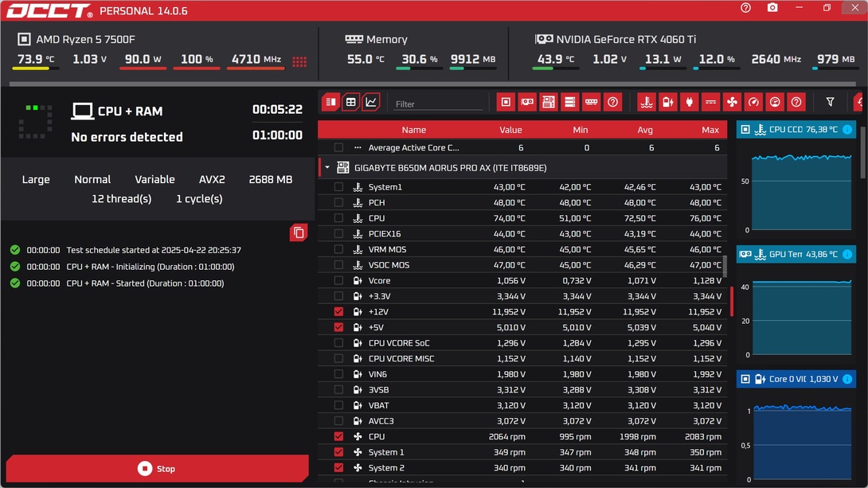Click the memory usage 30.6 % bar
Image resolution: width=868 pixels, height=488 pixels.
(419, 68)
